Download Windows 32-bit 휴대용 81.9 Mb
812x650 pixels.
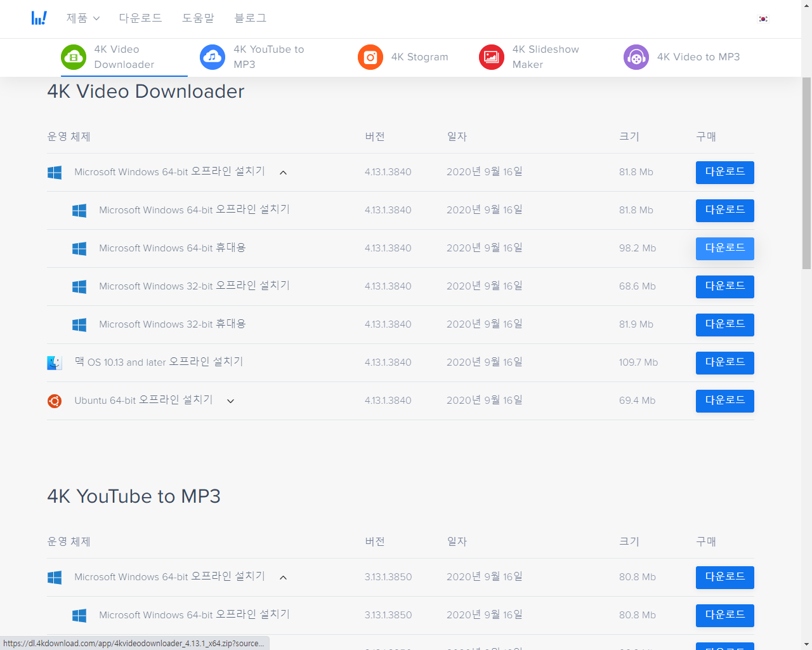click(725, 325)
